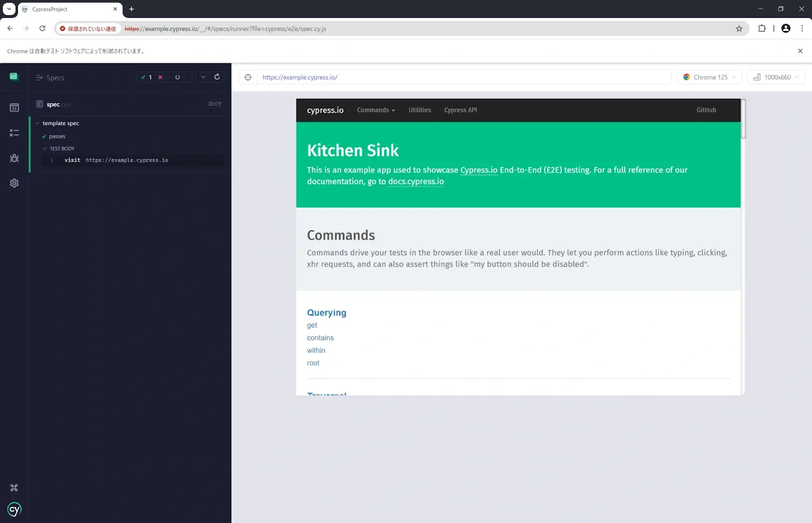Open the Chrome 125 browser dropdown
The height and width of the screenshot is (523, 812).
pos(709,77)
